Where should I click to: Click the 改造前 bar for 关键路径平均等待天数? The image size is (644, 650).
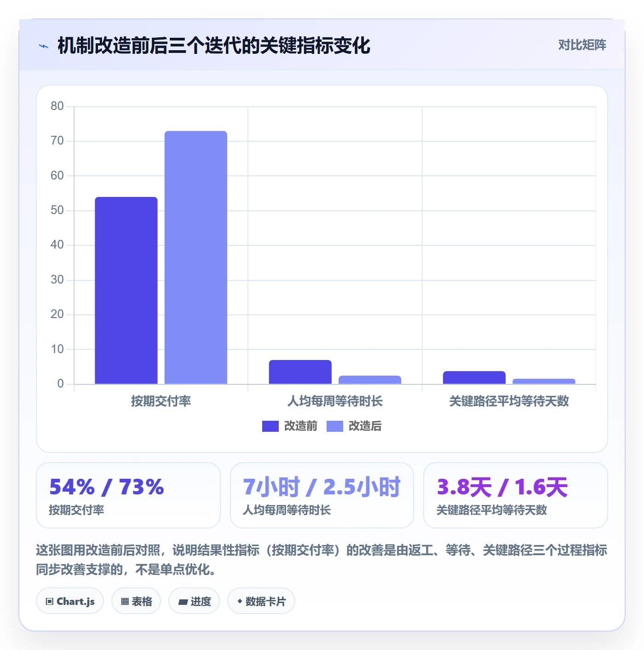(x=474, y=377)
